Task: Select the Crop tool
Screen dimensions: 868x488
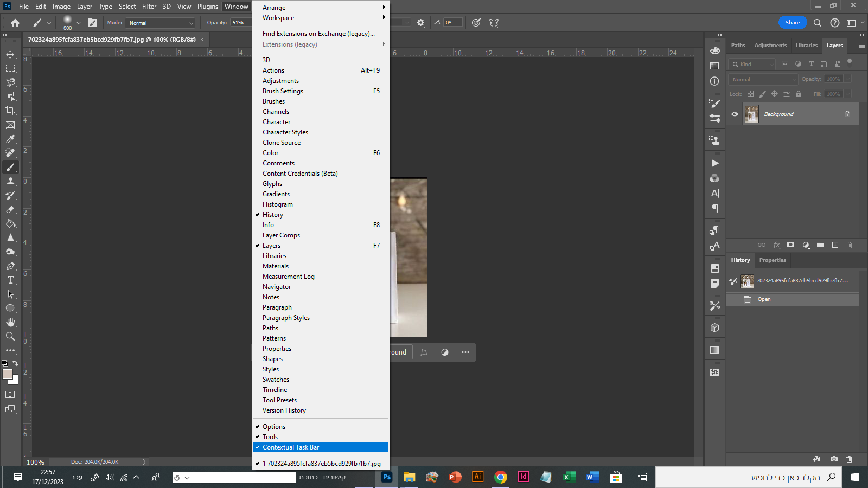Action: click(10, 111)
